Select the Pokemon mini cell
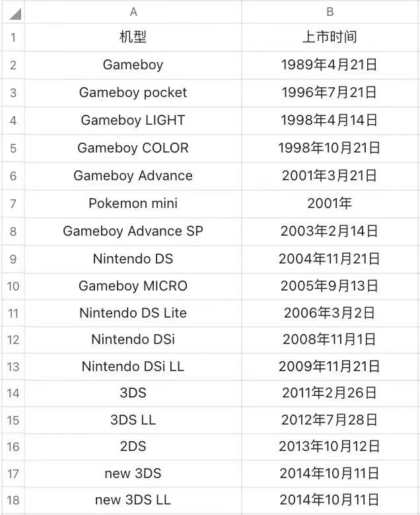The height and width of the screenshot is (515, 420). [133, 203]
